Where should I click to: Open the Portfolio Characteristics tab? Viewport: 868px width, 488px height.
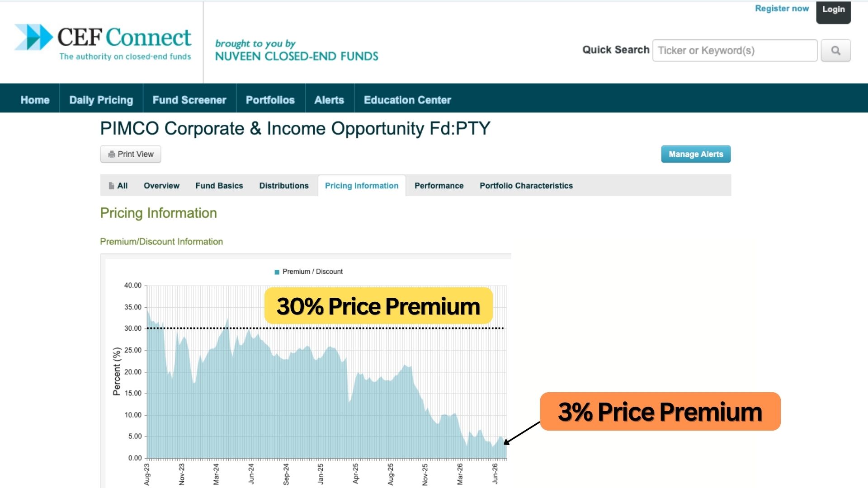[x=526, y=186]
